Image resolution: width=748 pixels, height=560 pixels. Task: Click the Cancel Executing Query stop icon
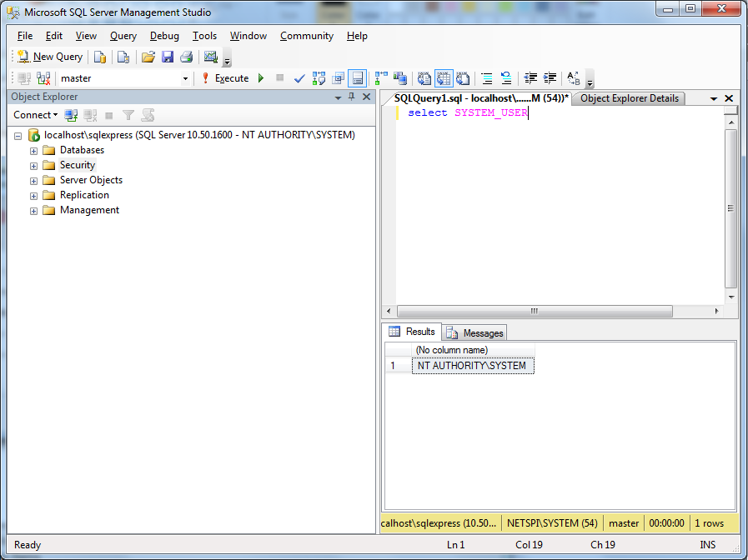point(280,77)
